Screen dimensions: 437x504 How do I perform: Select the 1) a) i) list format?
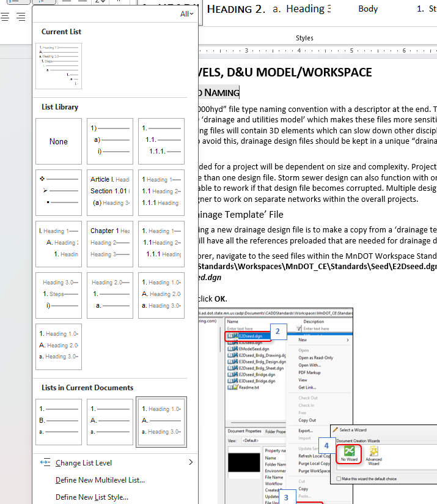click(110, 141)
